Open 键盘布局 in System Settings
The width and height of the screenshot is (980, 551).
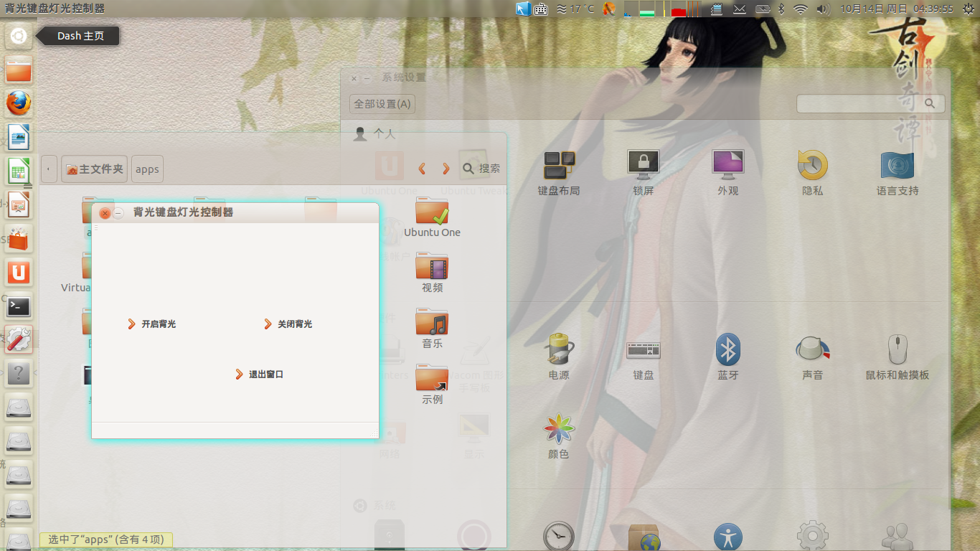click(x=559, y=174)
